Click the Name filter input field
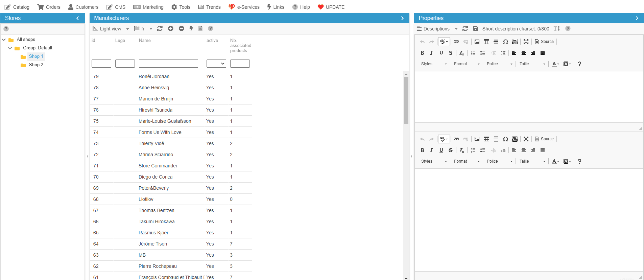Screen dimensions: 644x280 (168, 64)
